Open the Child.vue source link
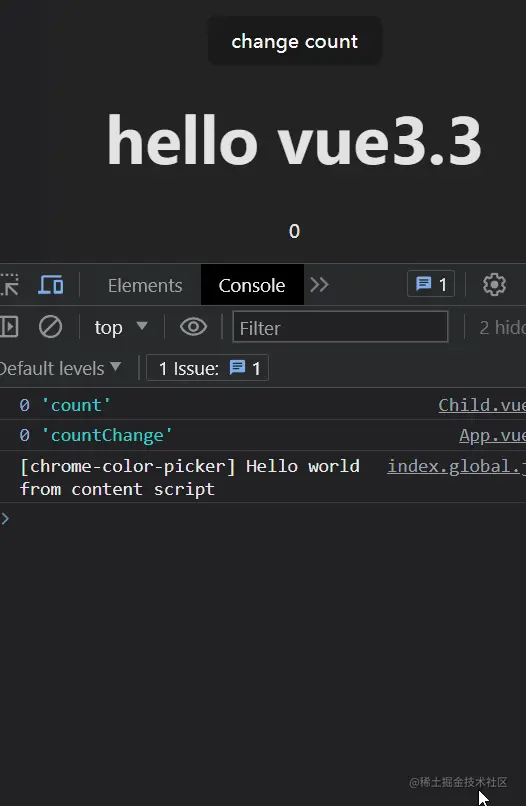526x806 pixels. point(482,405)
